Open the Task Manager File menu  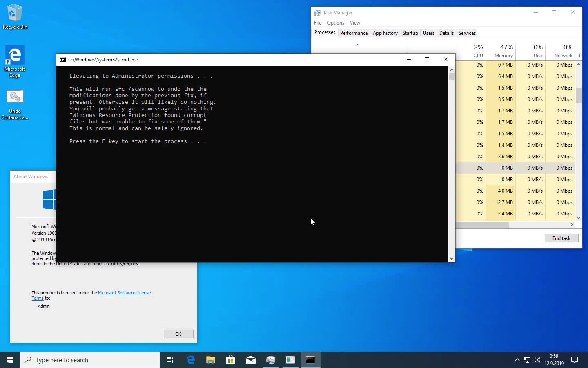[318, 23]
